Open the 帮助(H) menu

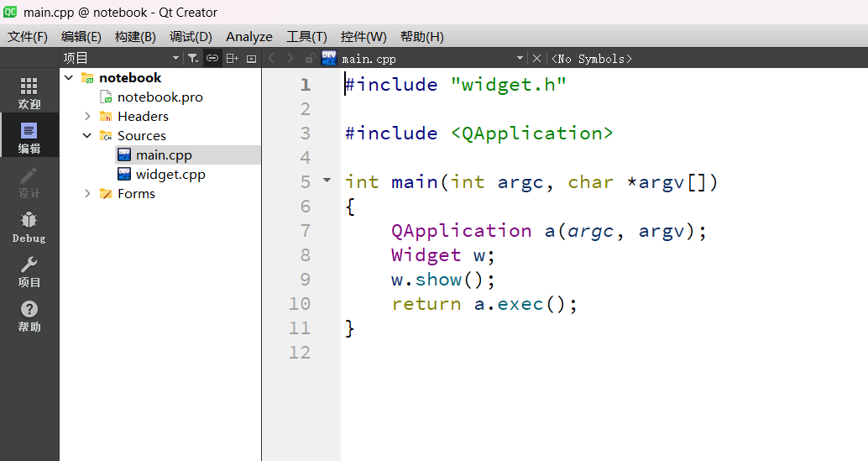[x=422, y=36]
